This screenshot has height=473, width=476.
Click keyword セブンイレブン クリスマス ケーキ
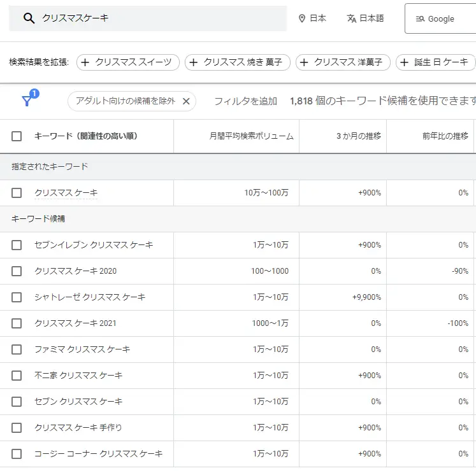(x=94, y=244)
